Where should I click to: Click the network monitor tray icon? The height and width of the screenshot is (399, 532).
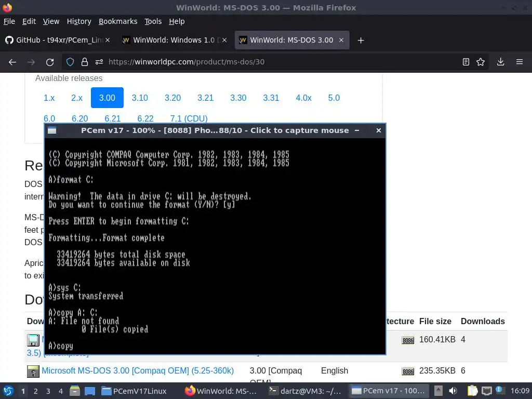tap(486, 391)
